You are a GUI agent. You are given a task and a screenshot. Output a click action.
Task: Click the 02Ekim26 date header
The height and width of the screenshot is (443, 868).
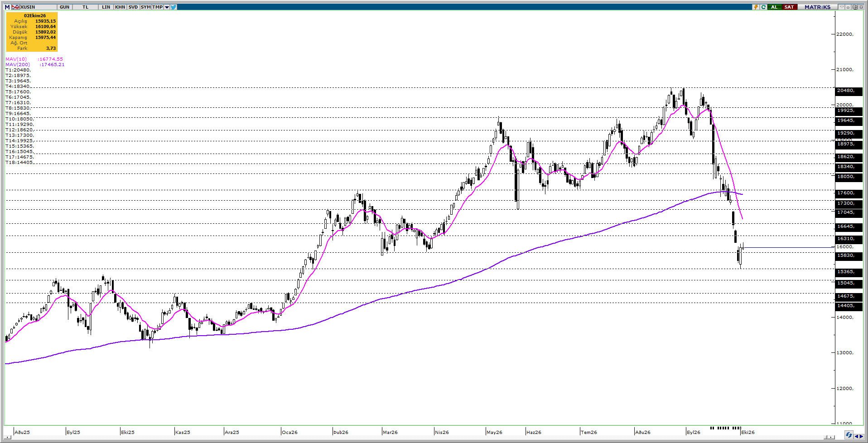pyautogui.click(x=35, y=16)
